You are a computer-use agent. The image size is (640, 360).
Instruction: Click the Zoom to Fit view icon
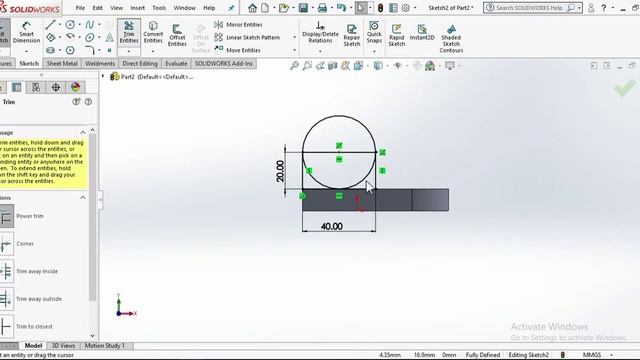pyautogui.click(x=294, y=65)
